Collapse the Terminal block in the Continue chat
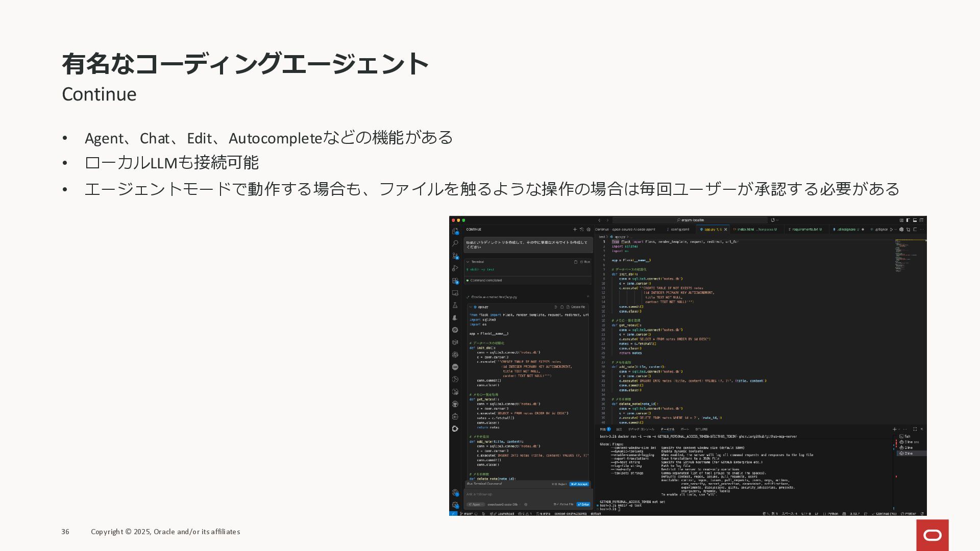This screenshot has width=980, height=551. (468, 262)
